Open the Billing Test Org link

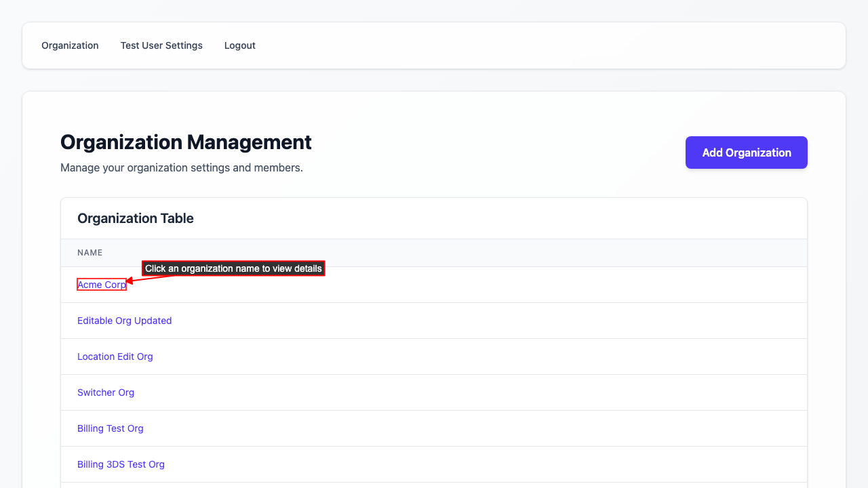click(x=111, y=428)
